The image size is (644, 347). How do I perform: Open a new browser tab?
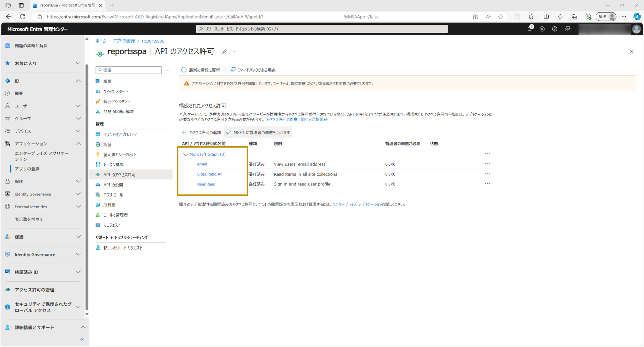pyautogui.click(x=112, y=5)
